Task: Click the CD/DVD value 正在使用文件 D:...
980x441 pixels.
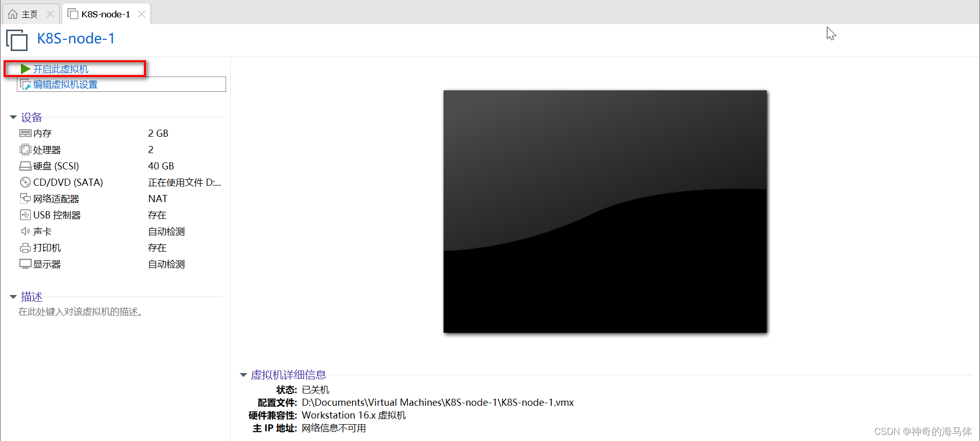Action: click(184, 182)
